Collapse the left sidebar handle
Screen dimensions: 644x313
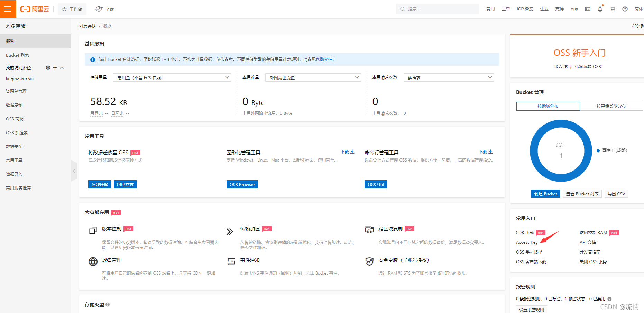[x=74, y=171]
